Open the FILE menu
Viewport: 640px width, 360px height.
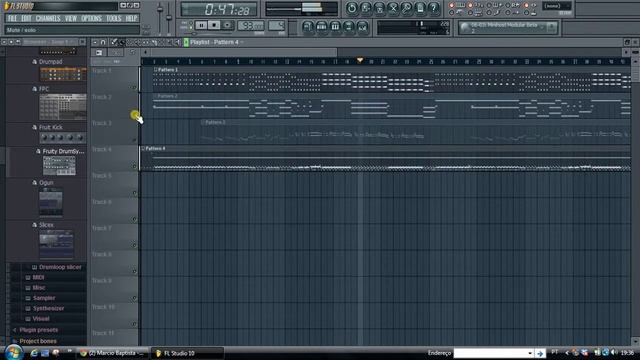(x=12, y=18)
